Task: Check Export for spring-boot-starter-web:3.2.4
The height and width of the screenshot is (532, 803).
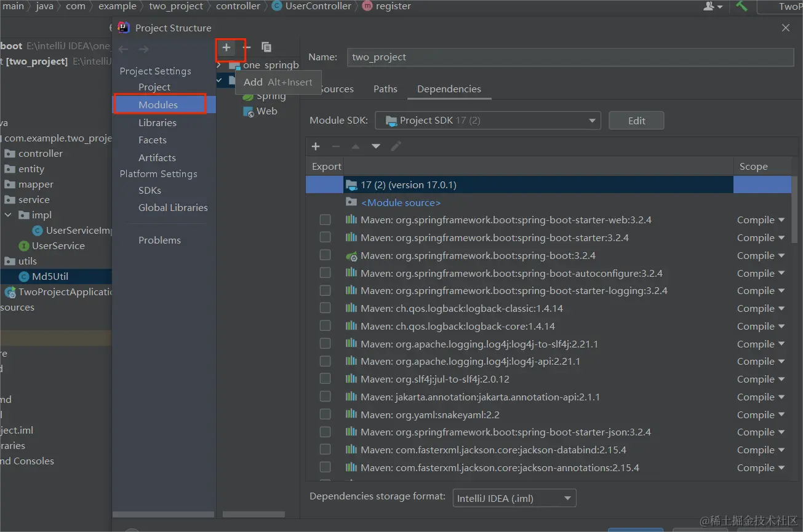Action: click(x=325, y=220)
